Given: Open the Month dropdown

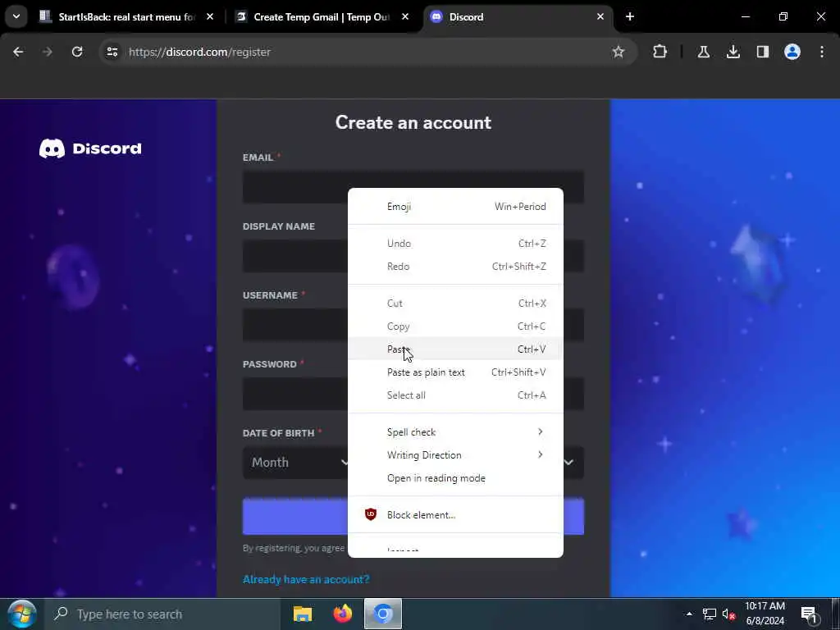Looking at the screenshot, I should (x=295, y=463).
